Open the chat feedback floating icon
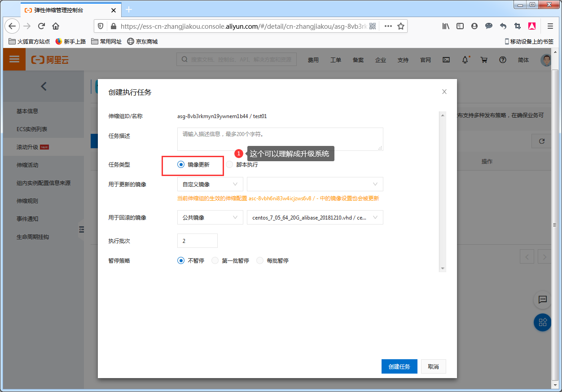Viewport: 562px width, 392px height. click(x=542, y=300)
